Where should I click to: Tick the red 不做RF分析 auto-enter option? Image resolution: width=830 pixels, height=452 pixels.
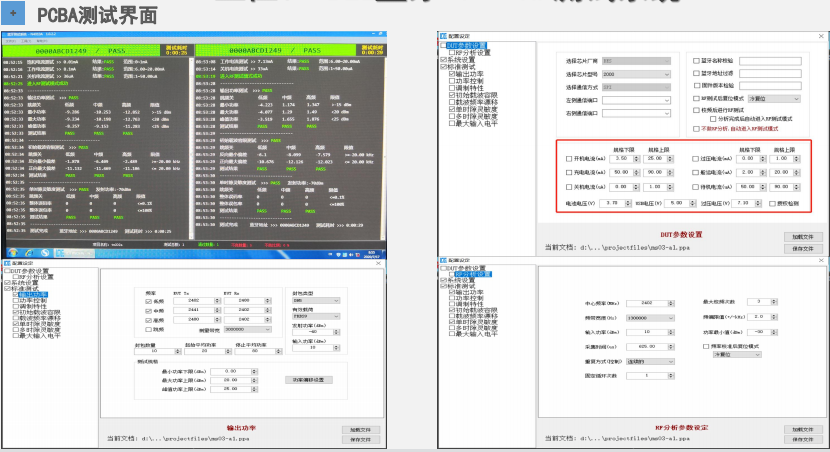(x=697, y=129)
